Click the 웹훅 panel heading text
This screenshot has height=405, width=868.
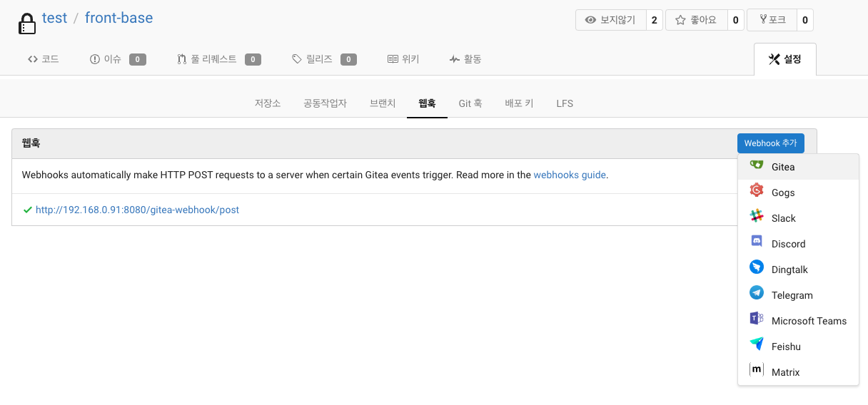(x=31, y=143)
